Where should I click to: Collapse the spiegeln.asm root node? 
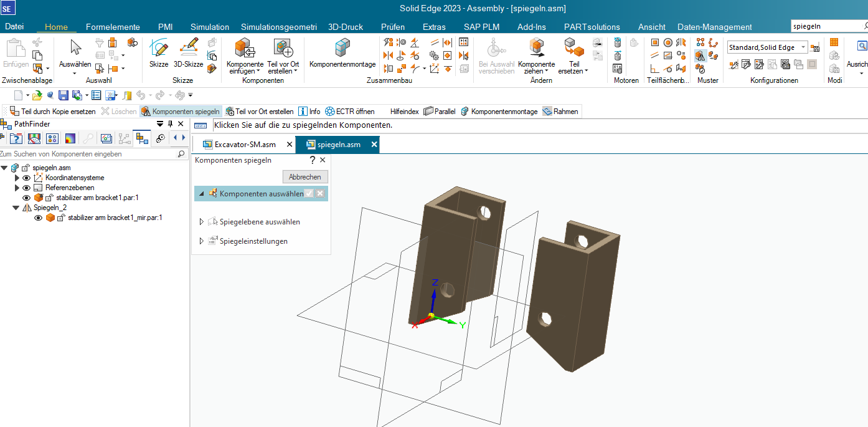[x=4, y=168]
